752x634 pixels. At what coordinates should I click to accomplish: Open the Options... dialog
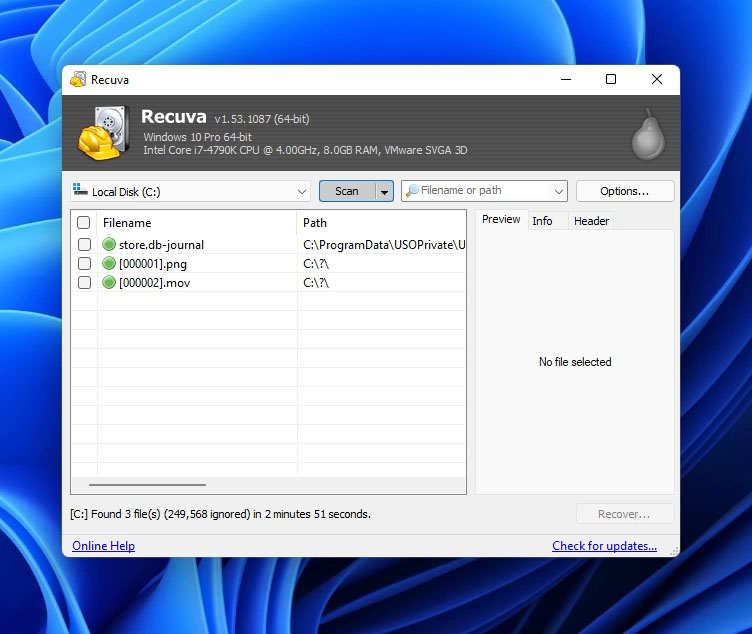[x=625, y=191]
